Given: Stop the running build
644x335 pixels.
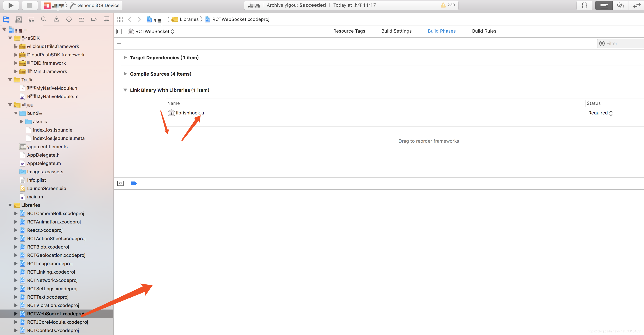Looking at the screenshot, I should coord(30,5).
